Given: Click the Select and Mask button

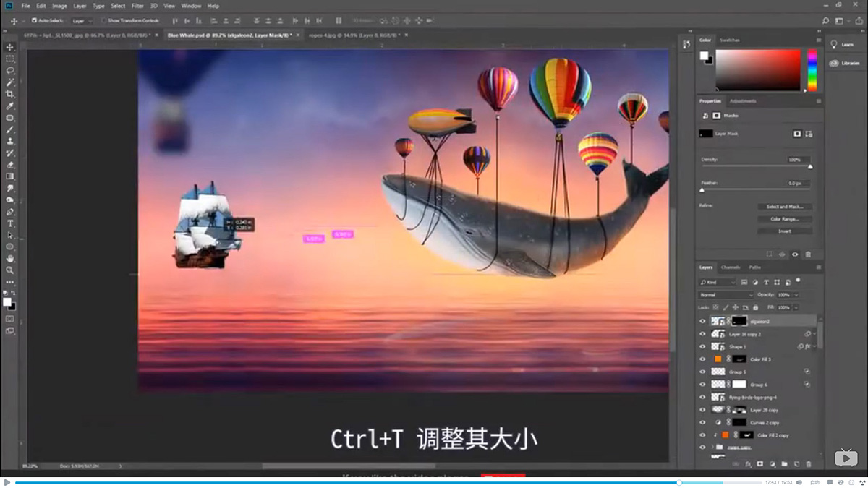Looking at the screenshot, I should [786, 206].
